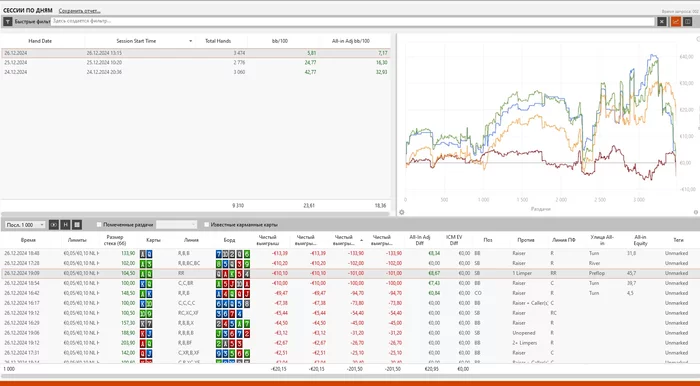
Task: Sort hands by Линия column header
Action: (191, 240)
